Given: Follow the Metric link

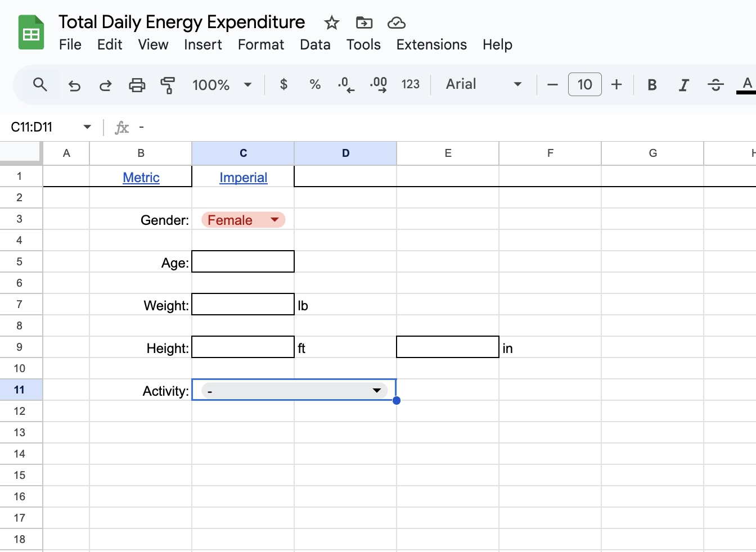Looking at the screenshot, I should tap(141, 178).
